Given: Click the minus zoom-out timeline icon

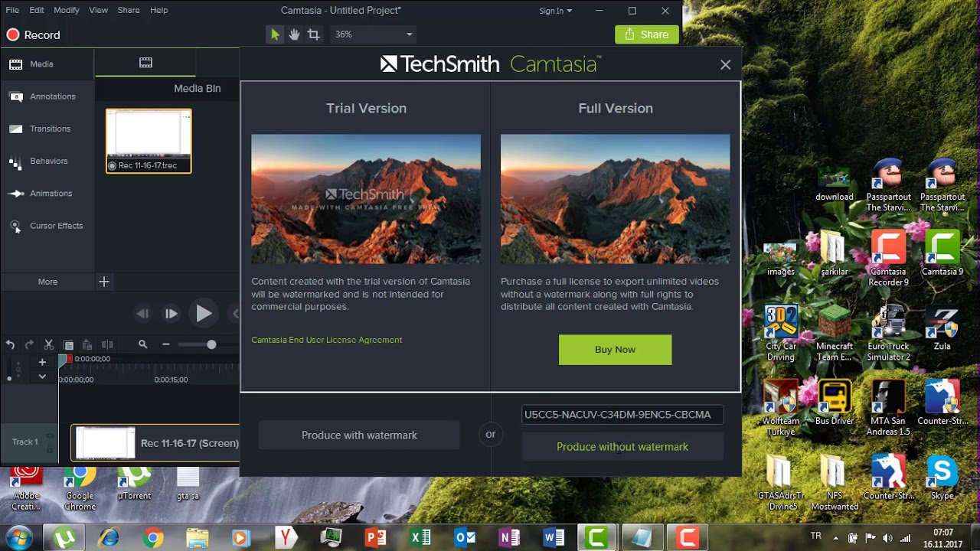Looking at the screenshot, I should pyautogui.click(x=165, y=345).
